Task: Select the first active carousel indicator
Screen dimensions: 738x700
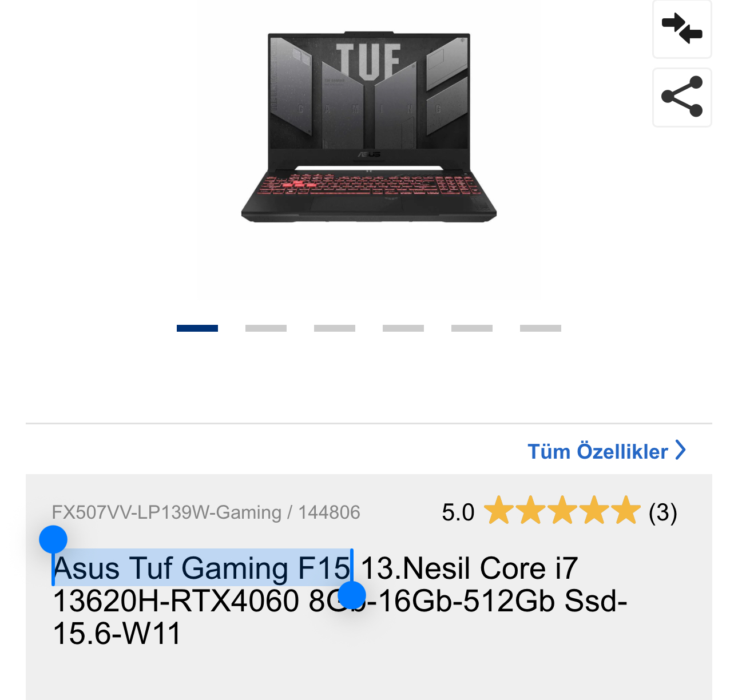Action: coord(197,328)
